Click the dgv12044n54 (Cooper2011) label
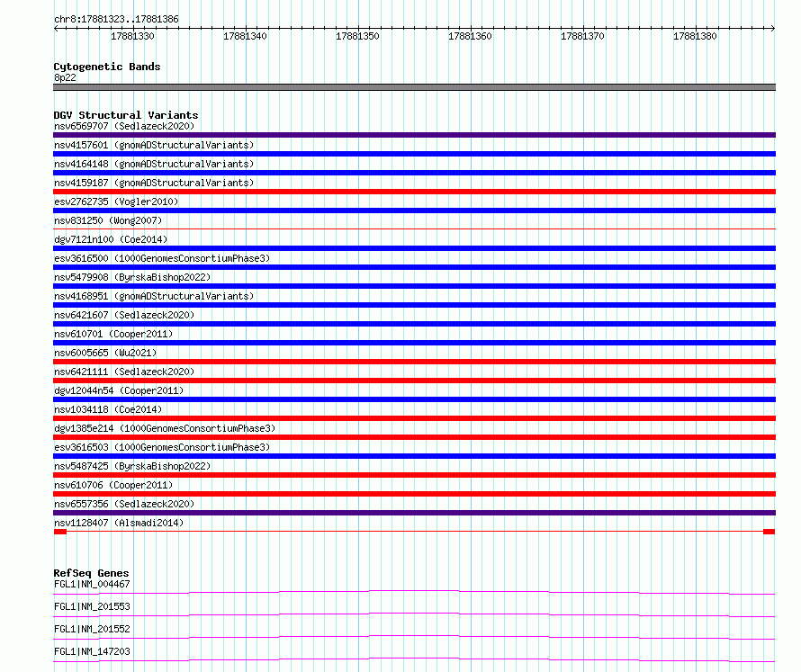The image size is (801, 672). 119,390
